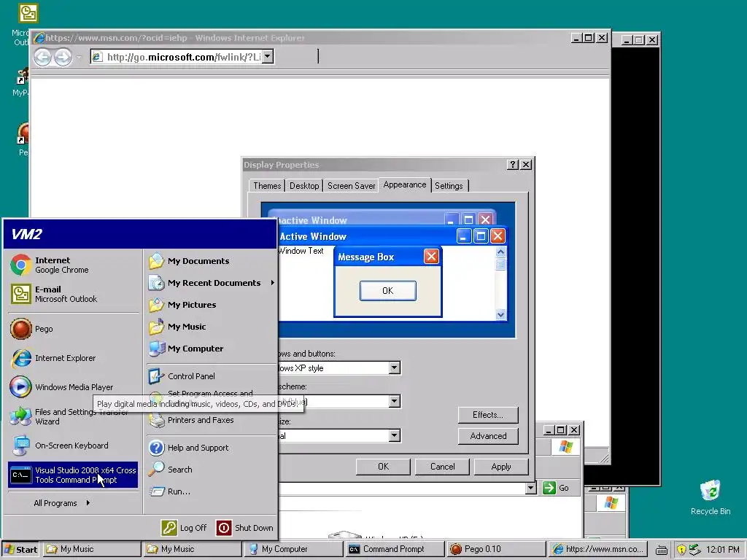This screenshot has width=747, height=560.
Task: Click scroll up arrow in preview window
Action: coord(500,252)
